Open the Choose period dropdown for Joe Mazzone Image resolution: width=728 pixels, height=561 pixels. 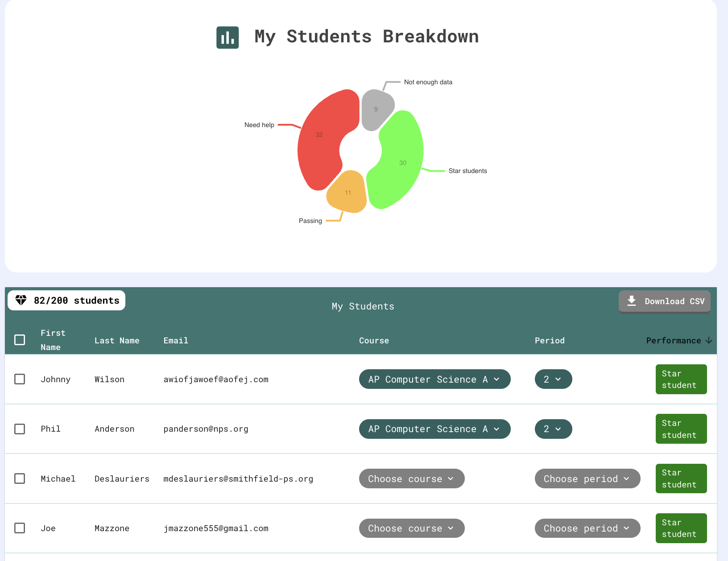pos(587,528)
